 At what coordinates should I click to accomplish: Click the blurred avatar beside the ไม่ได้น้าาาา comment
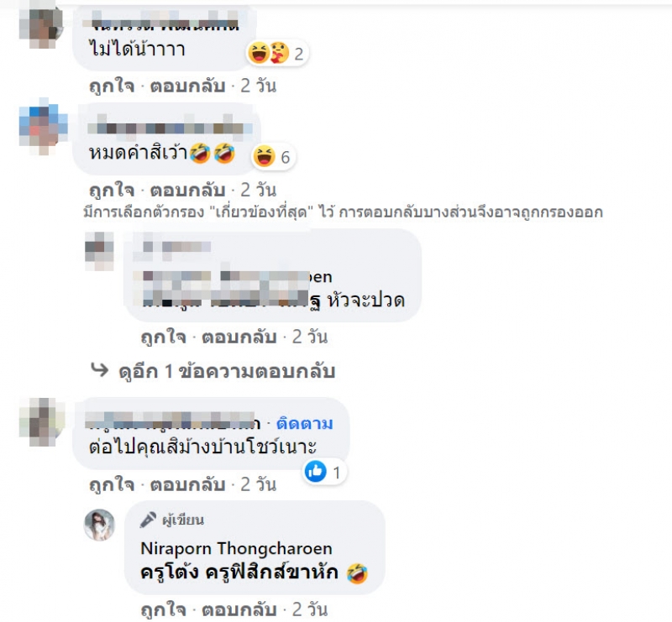[x=41, y=28]
